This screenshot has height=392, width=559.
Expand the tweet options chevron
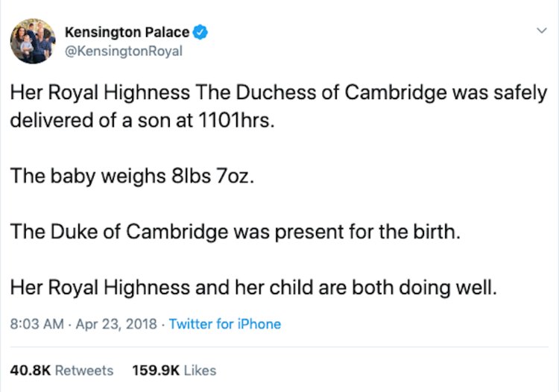point(541,31)
